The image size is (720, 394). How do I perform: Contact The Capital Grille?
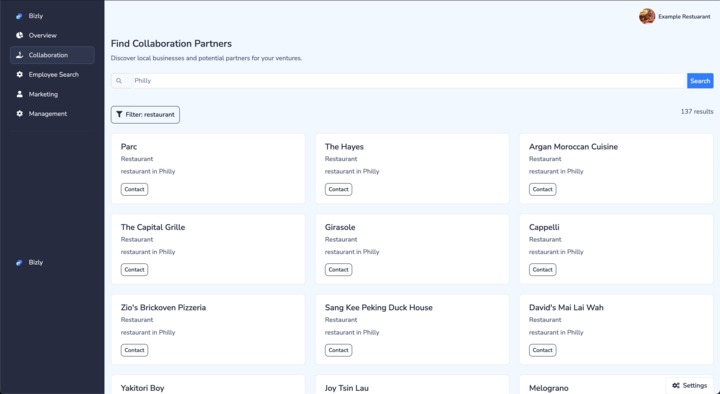click(135, 270)
